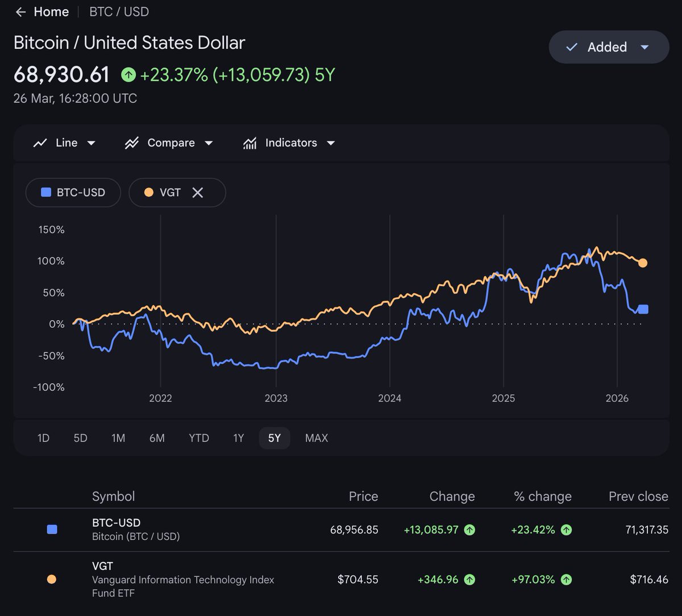Click the Compare icon
This screenshot has width=682, height=616.
[132, 143]
